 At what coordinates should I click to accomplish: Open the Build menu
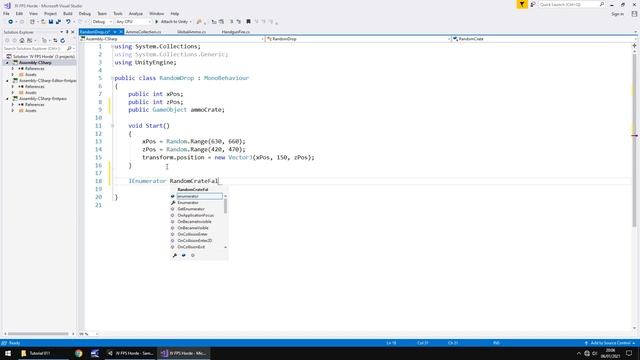point(68,13)
